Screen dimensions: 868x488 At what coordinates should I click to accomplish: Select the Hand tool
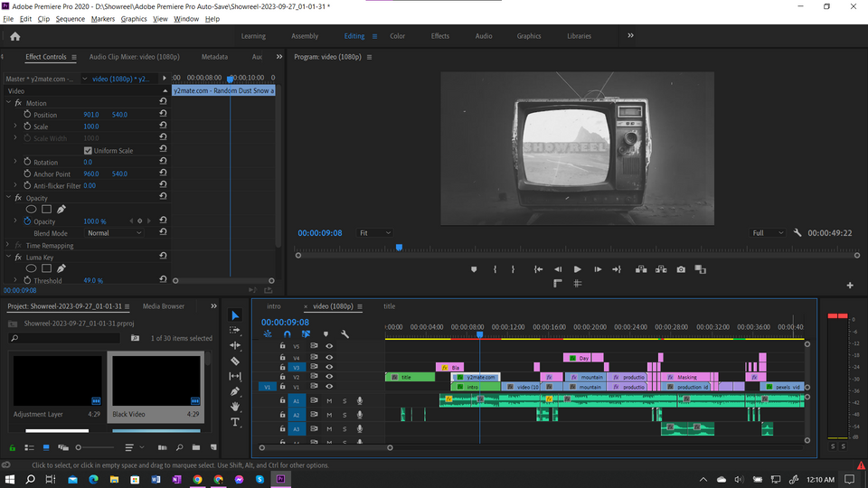[x=235, y=407]
